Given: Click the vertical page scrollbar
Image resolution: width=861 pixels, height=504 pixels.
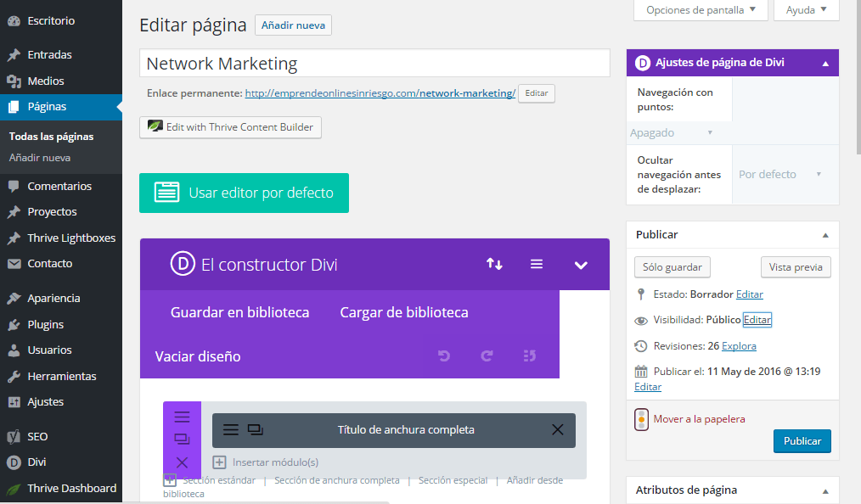Looking at the screenshot, I should [858, 76].
